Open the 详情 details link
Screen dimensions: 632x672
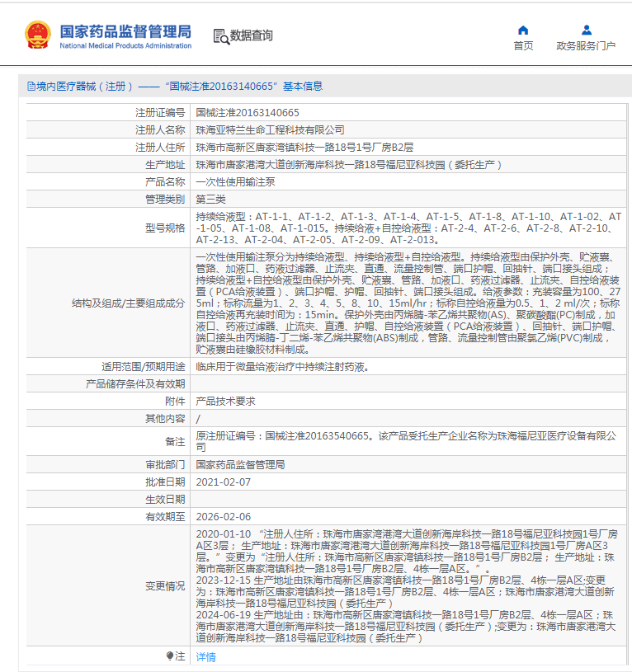[205, 656]
